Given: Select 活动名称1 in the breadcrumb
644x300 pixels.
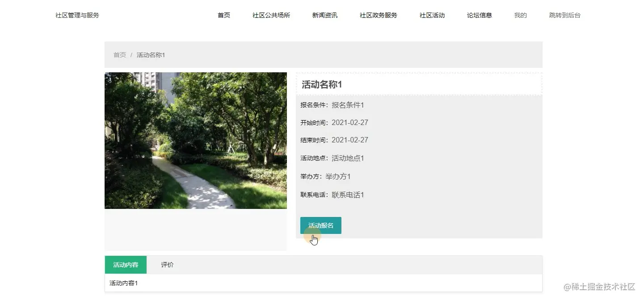Looking at the screenshot, I should click(151, 55).
